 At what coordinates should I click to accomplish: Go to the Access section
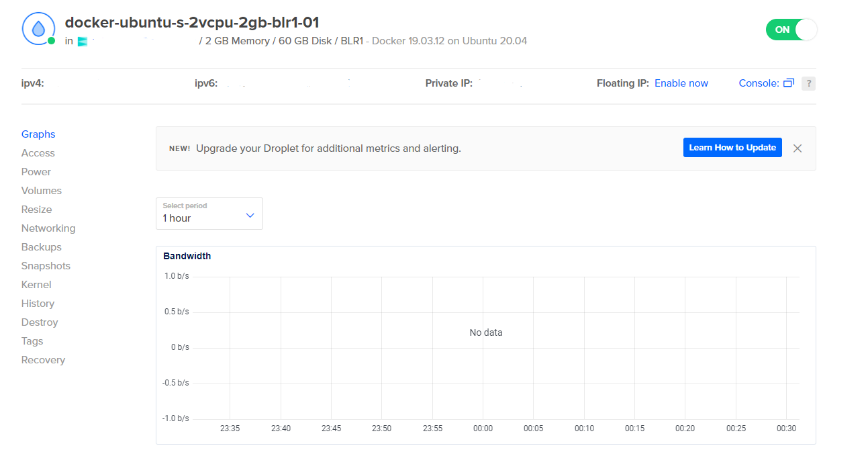[38, 153]
